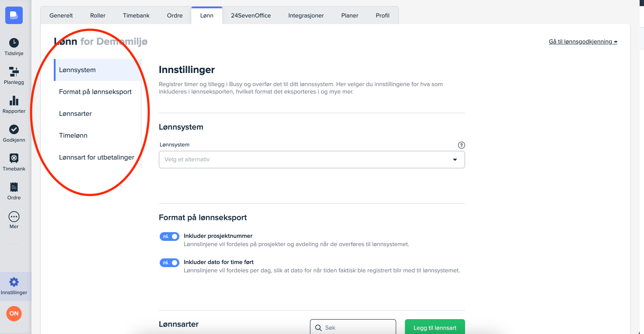
Task: Click the Busy logo at top left
Action: 14,15
